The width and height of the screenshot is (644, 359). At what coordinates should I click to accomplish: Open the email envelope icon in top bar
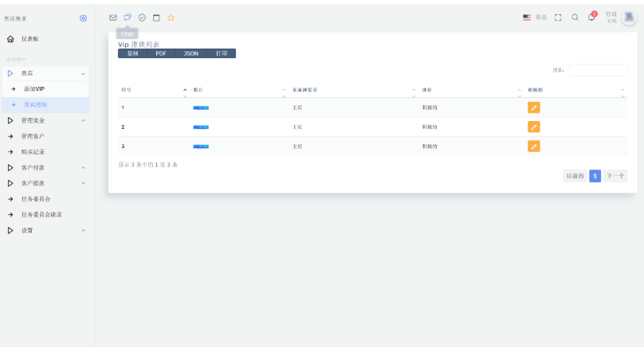tap(113, 18)
